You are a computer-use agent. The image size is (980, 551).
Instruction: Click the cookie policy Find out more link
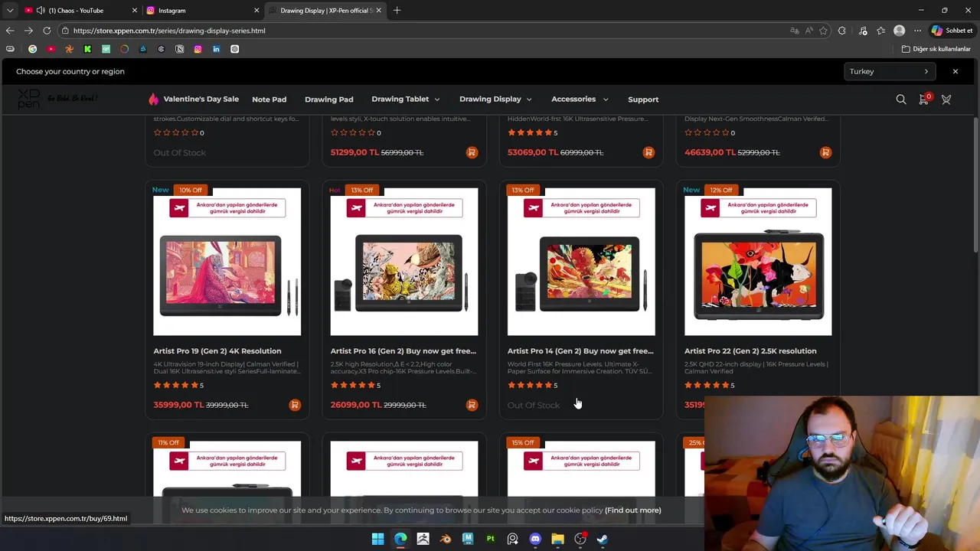tap(632, 510)
